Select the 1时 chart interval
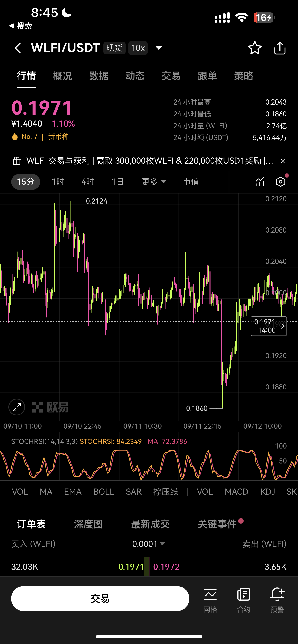298x644 pixels. point(58,182)
